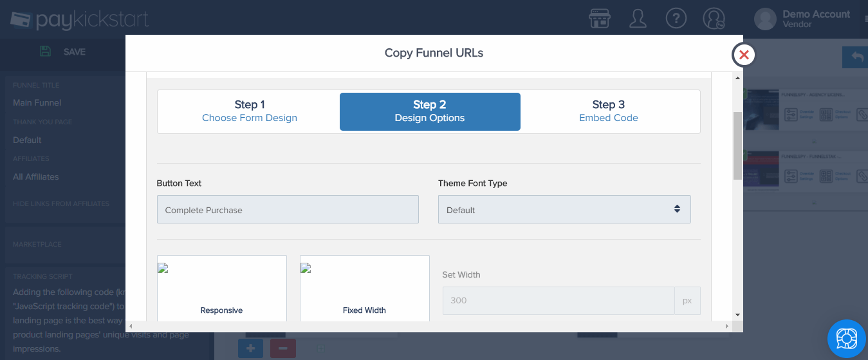868x360 pixels.
Task: Click the user profile silhouette icon
Action: 638,18
